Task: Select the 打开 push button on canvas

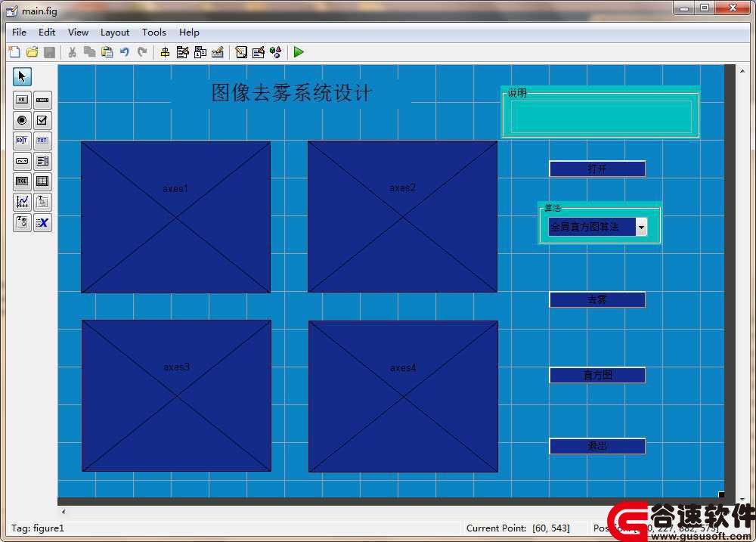Action: click(x=597, y=169)
